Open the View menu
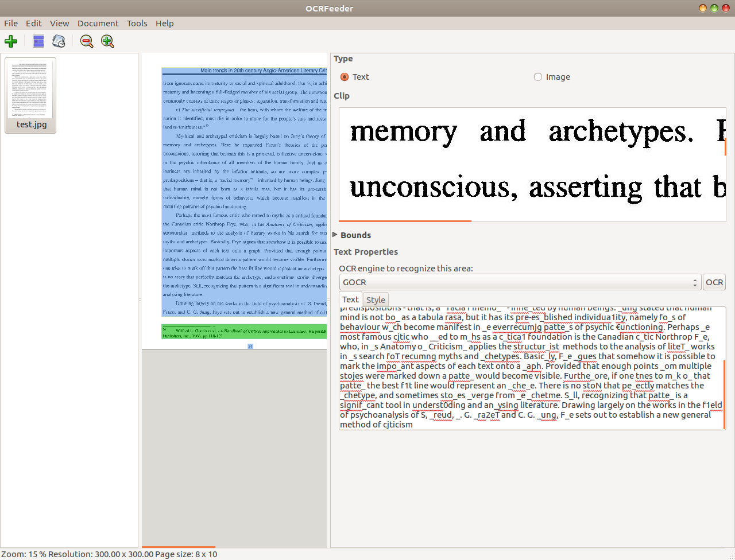 [x=59, y=24]
